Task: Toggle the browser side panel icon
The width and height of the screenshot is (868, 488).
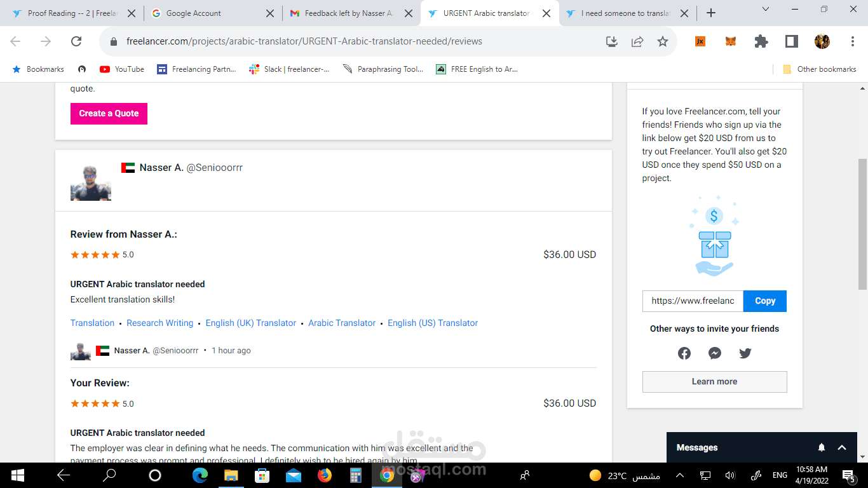Action: click(791, 41)
